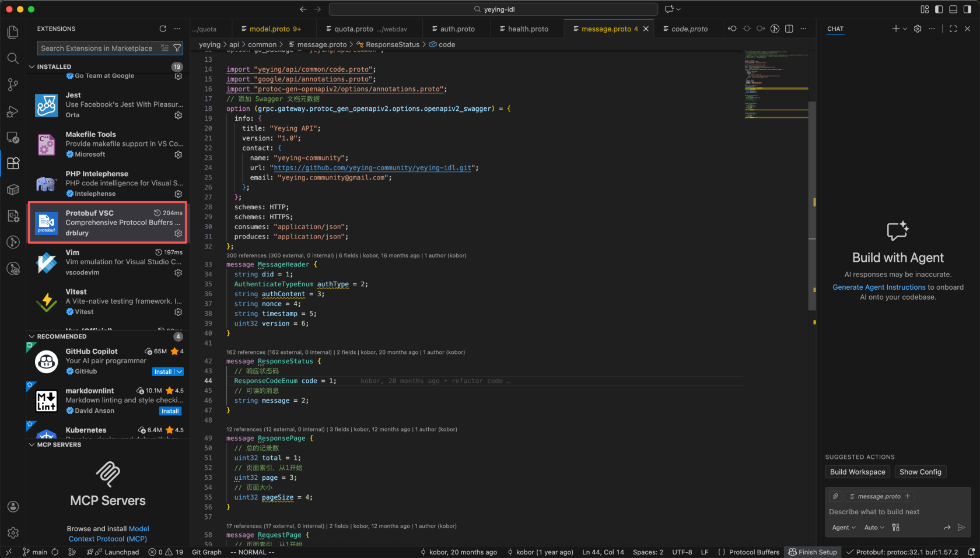
Task: Collapse the INSTALLED extensions section
Action: point(32,66)
